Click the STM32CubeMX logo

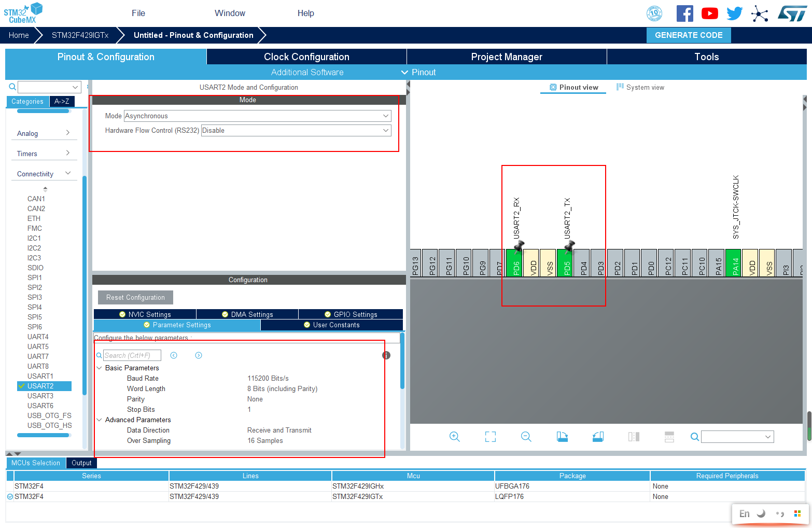coord(23,13)
